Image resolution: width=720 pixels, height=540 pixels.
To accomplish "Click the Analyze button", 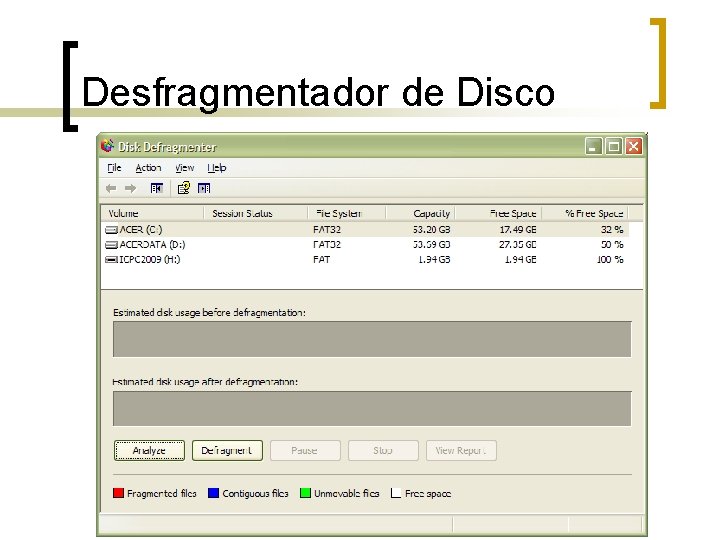I will 149,450.
